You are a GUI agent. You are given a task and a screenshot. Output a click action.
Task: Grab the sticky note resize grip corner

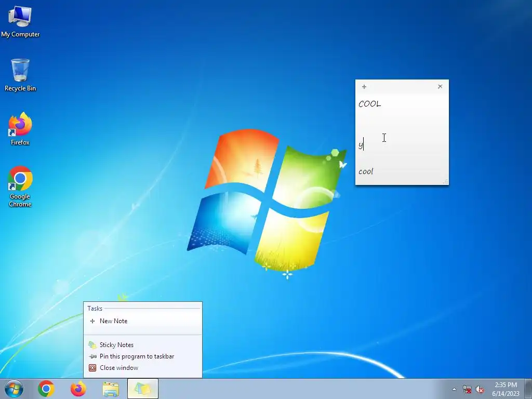click(445, 182)
